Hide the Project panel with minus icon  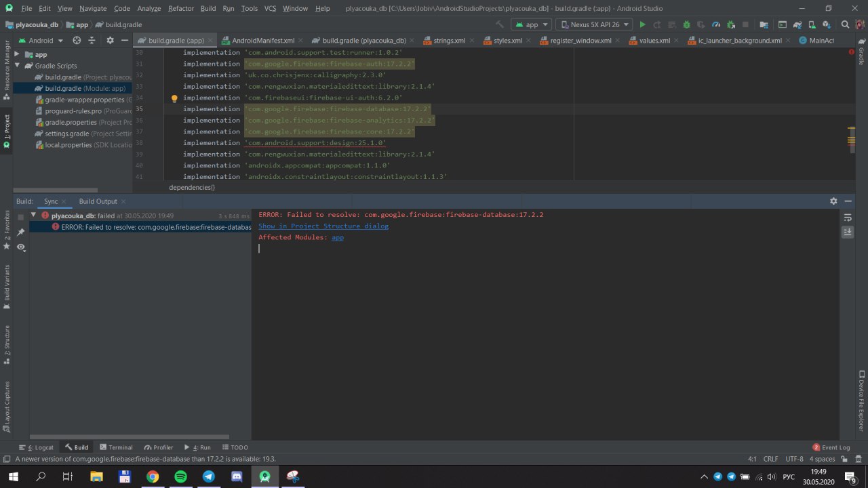[x=125, y=41]
